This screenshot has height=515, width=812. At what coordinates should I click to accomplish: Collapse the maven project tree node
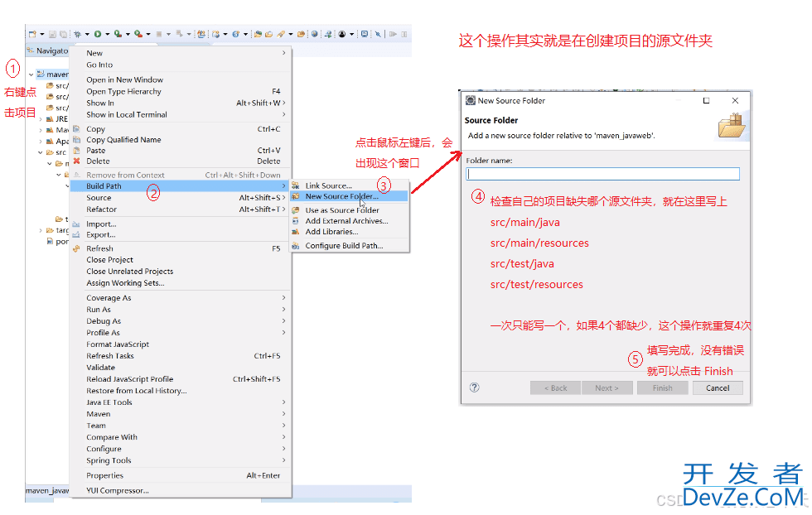pyautogui.click(x=31, y=75)
